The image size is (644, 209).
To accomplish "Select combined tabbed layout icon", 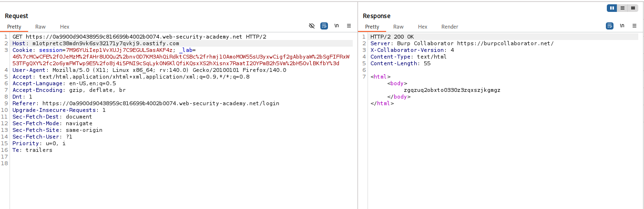I will coord(633,8).
